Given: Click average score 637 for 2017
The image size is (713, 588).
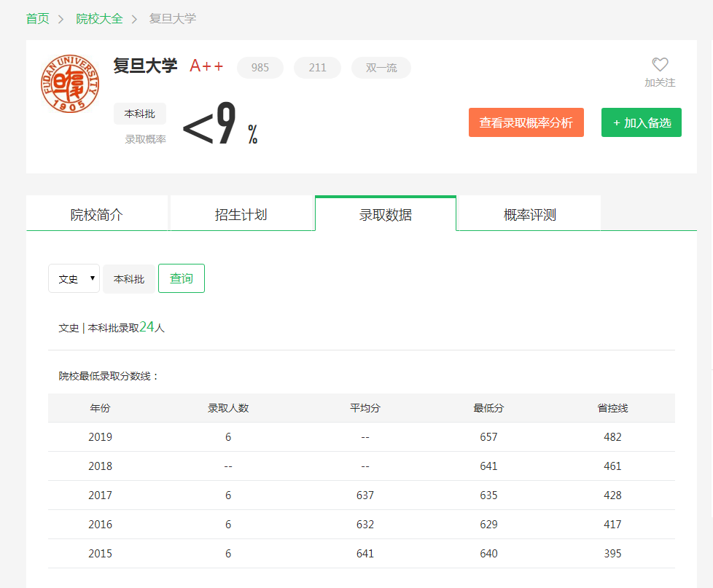Looking at the screenshot, I should [x=365, y=495].
